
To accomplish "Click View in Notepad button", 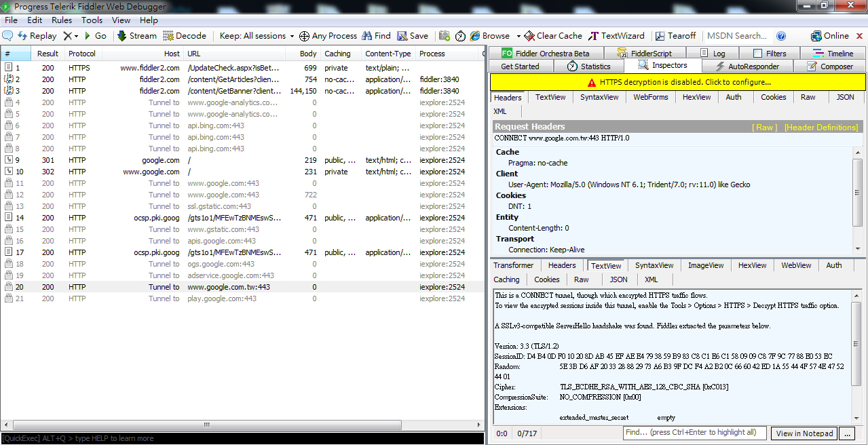I will tap(804, 433).
